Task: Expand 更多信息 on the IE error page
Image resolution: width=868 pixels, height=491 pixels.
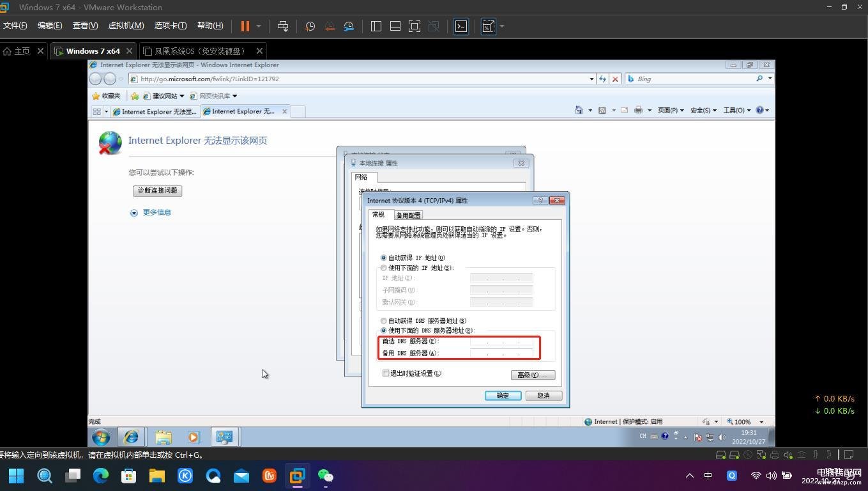Action: tap(151, 212)
